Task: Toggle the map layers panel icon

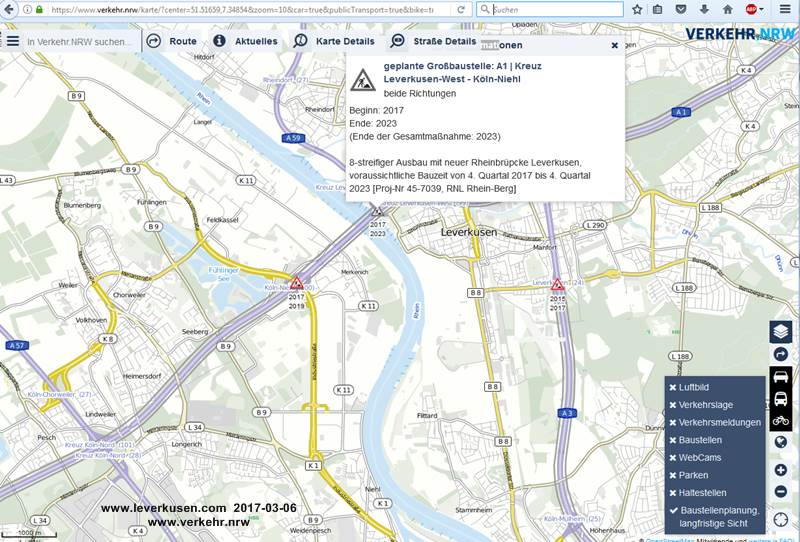Action: coord(781,332)
